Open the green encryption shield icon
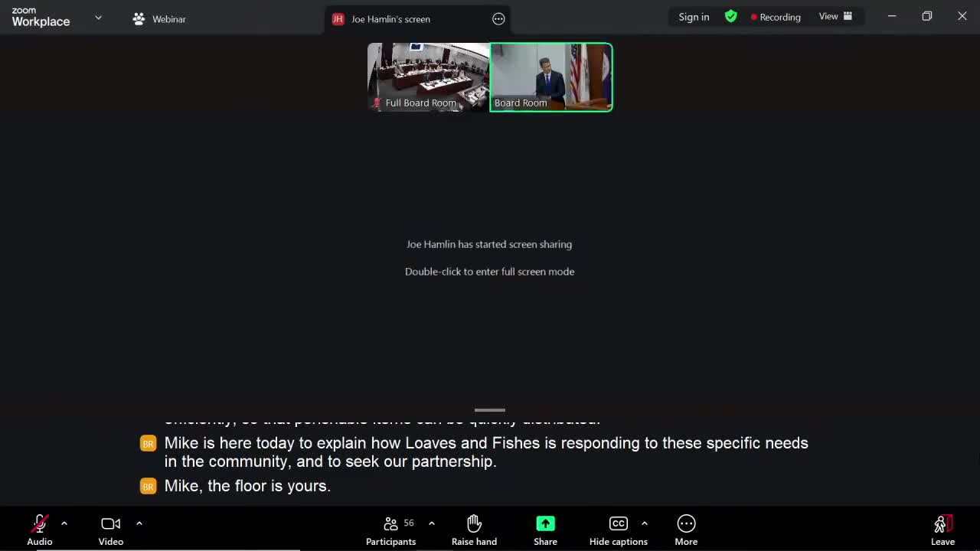This screenshot has height=551, width=980. (x=731, y=16)
